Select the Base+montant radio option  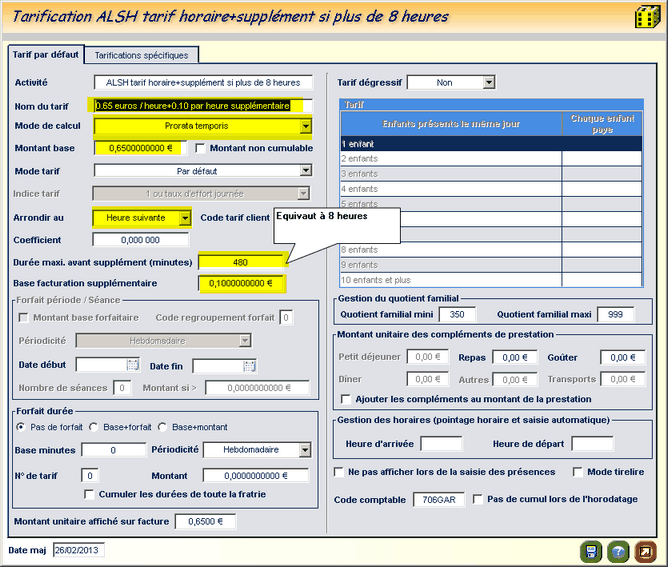pyautogui.click(x=164, y=427)
